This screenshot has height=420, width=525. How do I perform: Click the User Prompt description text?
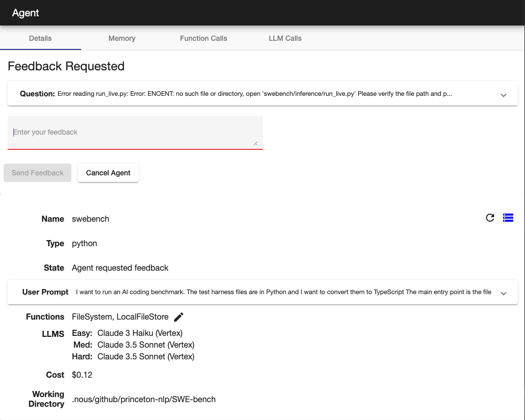pos(283,292)
